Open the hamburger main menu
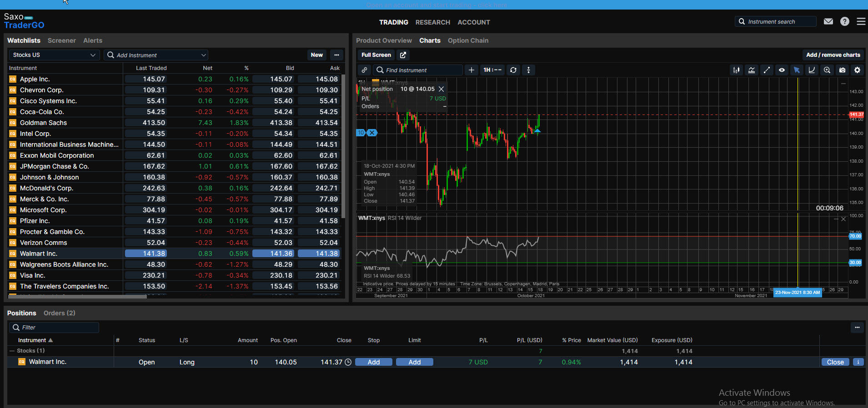The image size is (868, 408). 861,21
